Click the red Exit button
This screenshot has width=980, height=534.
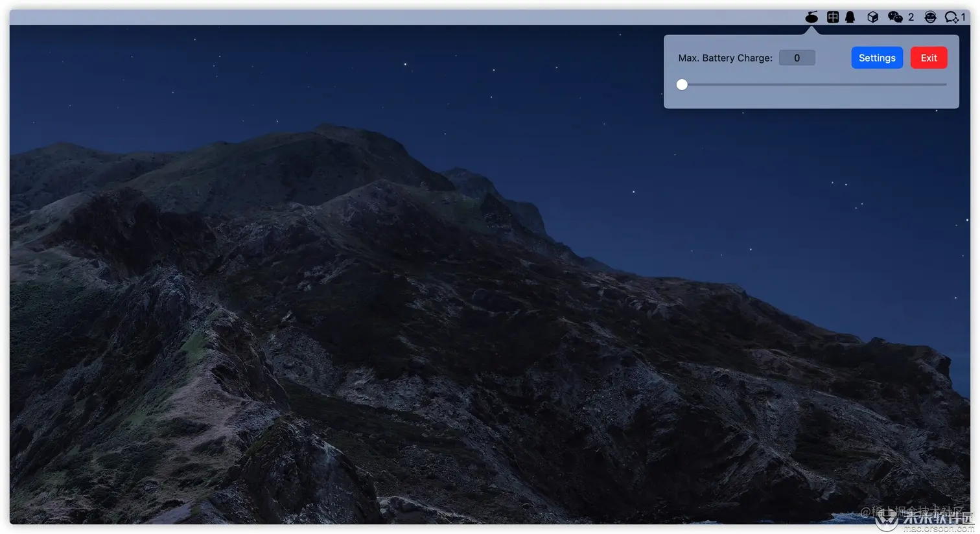coord(929,58)
